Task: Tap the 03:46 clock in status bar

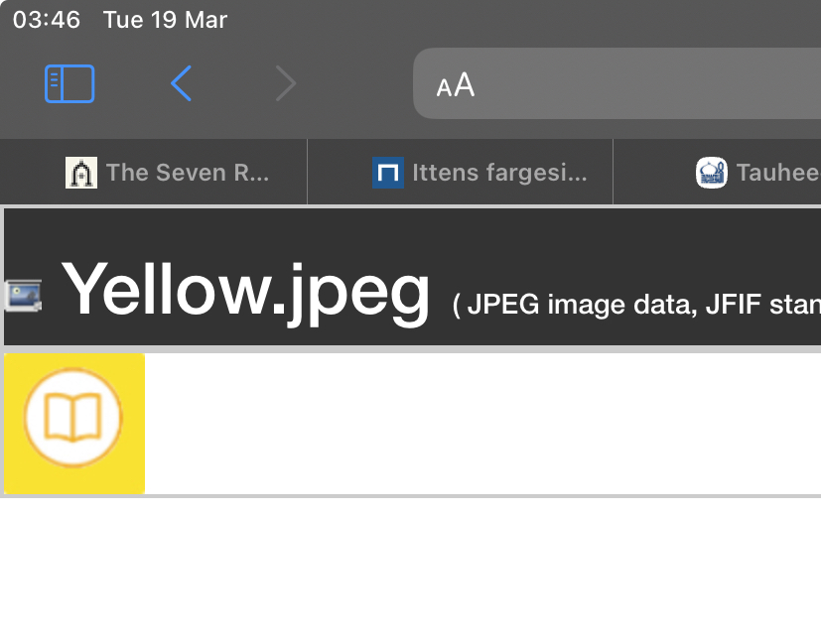Action: point(47,20)
